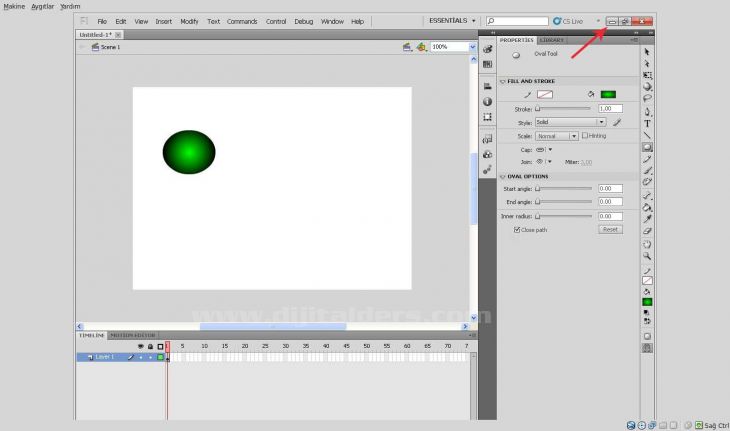
Task: Switch to the Motion Editor tab
Action: coord(133,335)
